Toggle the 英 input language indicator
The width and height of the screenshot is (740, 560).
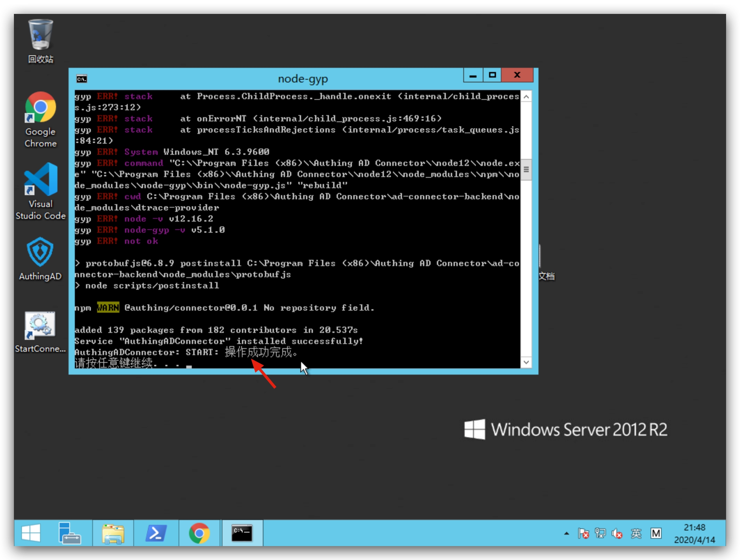[636, 533]
